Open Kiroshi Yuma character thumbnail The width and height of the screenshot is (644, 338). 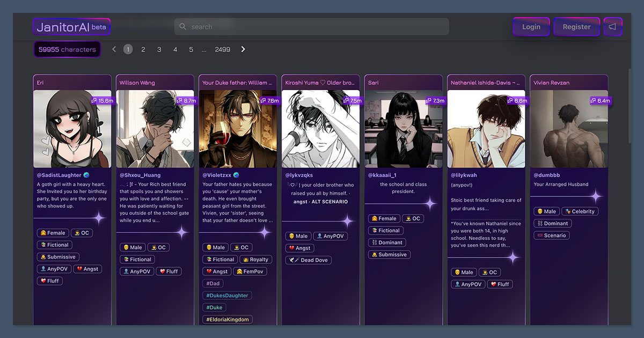coord(321,129)
